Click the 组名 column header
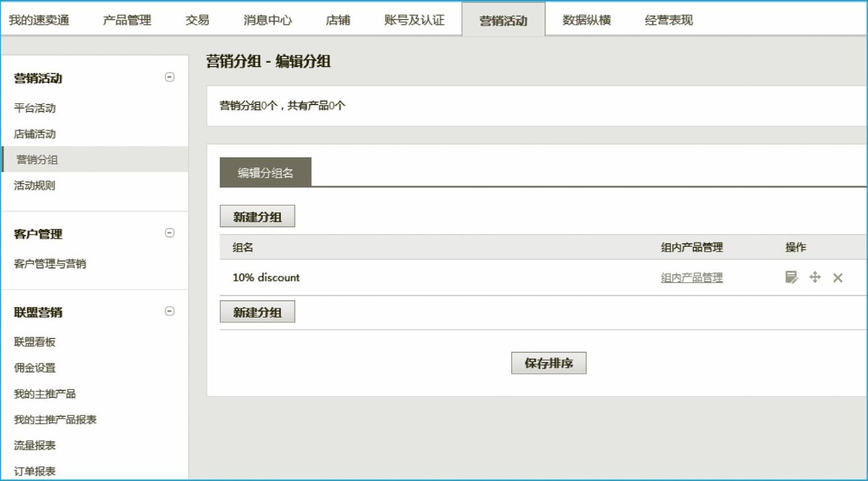Screen dimensions: 868x481 [243, 247]
